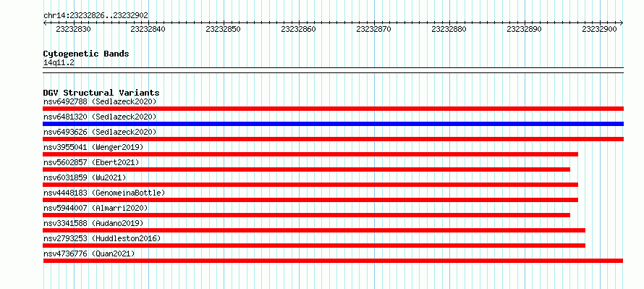Viewport: 644px width, 289px height.
Task: Select the 14q11.2 band label
Action: point(59,63)
